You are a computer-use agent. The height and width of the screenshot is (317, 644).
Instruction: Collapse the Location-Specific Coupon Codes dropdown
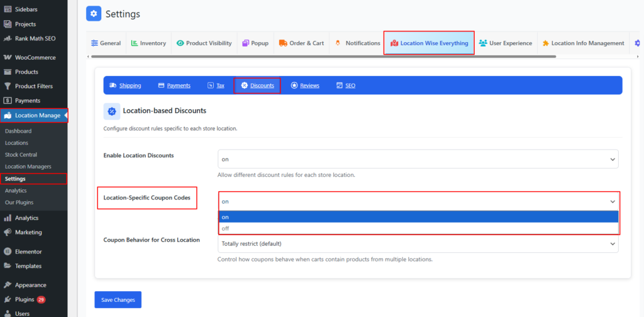pyautogui.click(x=418, y=201)
